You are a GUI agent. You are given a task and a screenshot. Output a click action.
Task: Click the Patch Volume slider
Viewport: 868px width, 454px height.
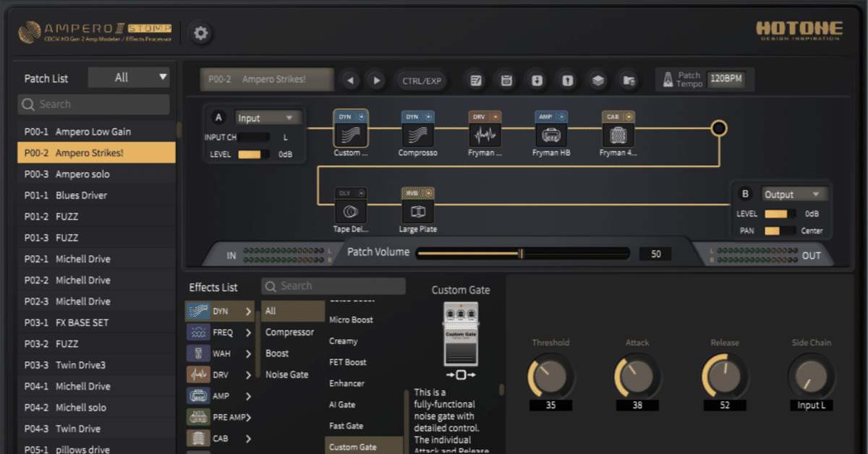point(524,253)
